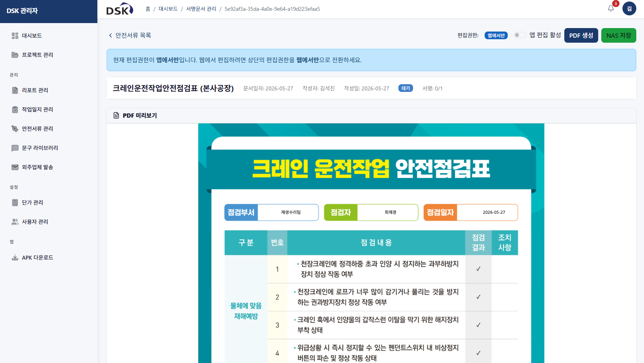Viewport: 644px width, 363px height.
Task: Click the 앱에서만 permission badge
Action: click(x=496, y=35)
